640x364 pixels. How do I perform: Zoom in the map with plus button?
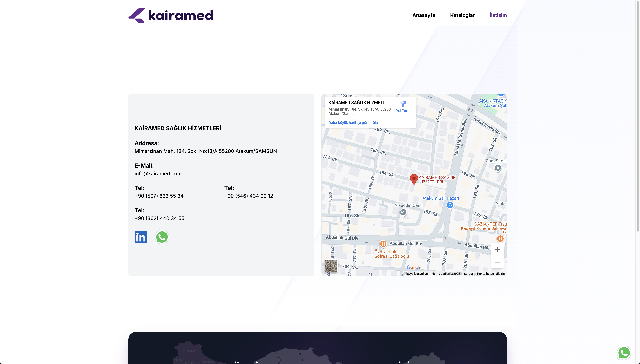[497, 249]
